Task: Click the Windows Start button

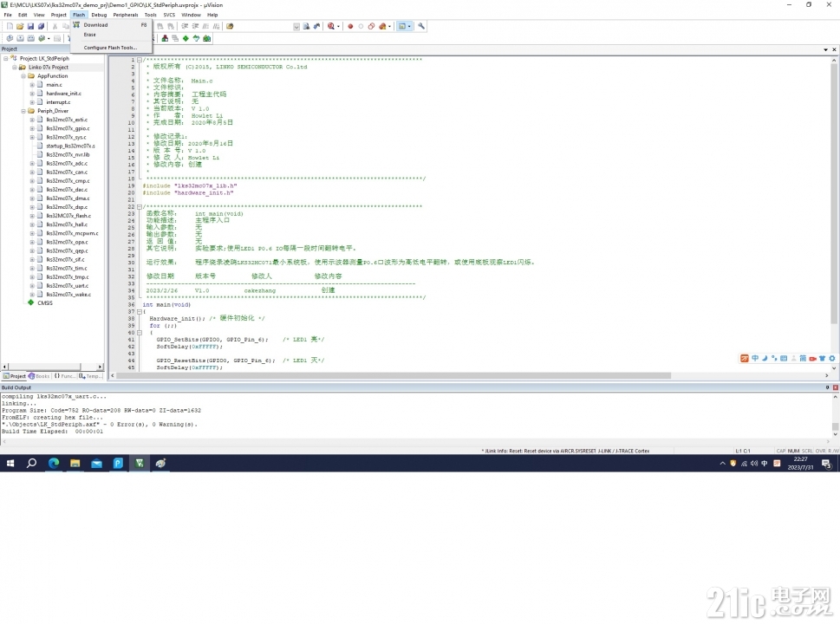Action: tap(10, 464)
